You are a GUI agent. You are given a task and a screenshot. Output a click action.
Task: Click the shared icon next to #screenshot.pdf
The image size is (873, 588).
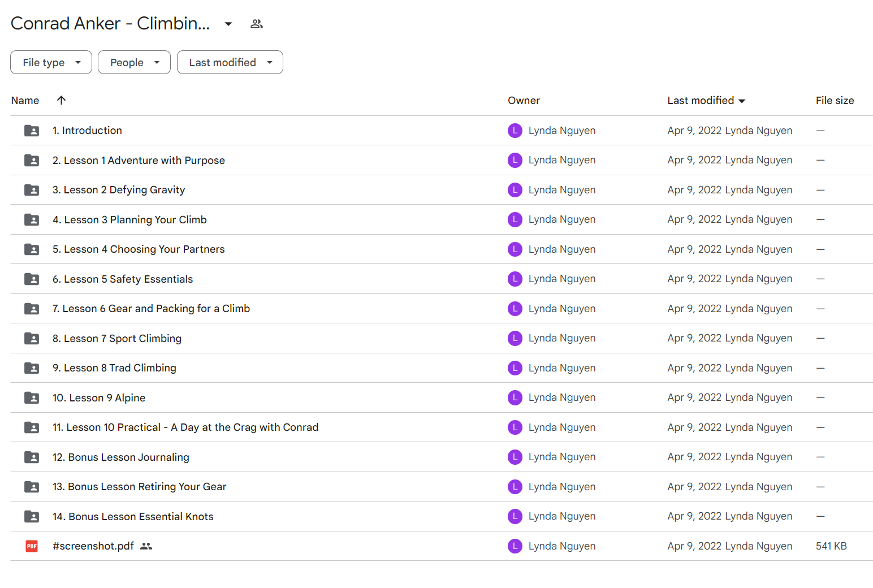[146, 546]
